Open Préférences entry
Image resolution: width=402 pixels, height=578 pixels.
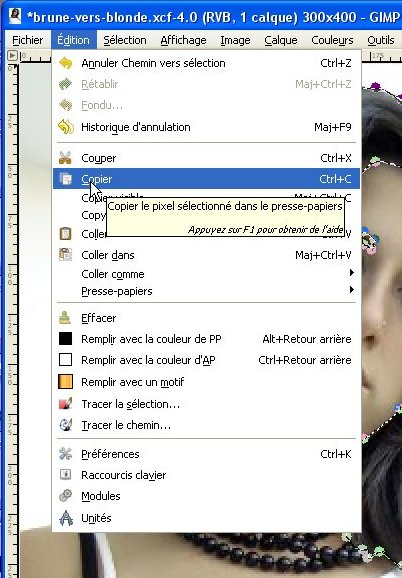(x=206, y=454)
